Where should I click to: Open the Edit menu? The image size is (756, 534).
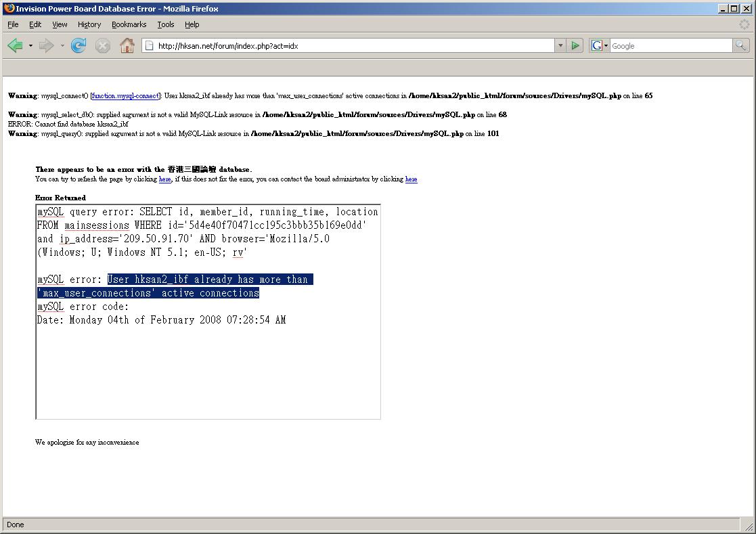click(x=35, y=24)
